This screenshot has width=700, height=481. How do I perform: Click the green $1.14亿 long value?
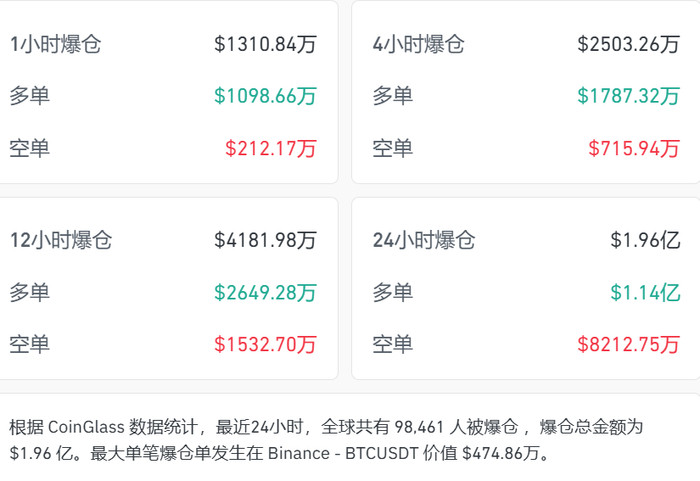[645, 292]
